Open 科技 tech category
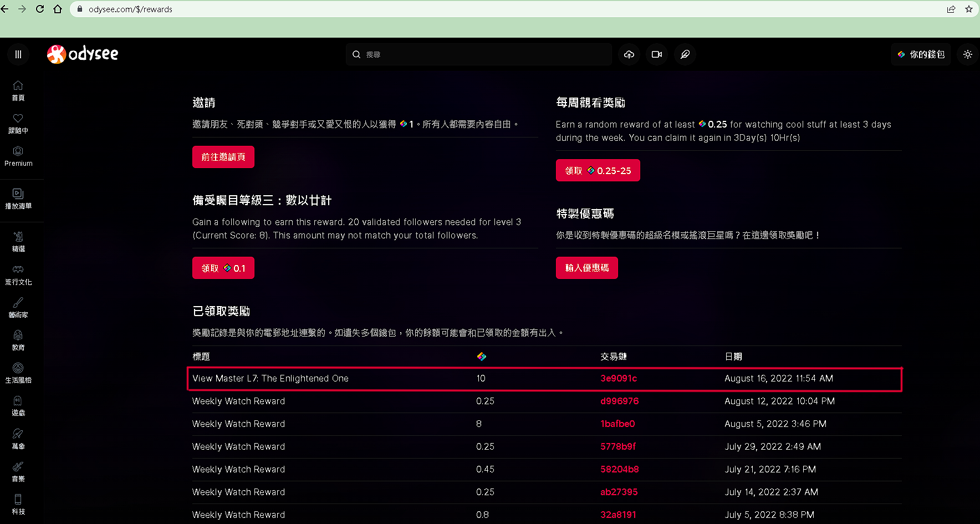 coord(18,505)
